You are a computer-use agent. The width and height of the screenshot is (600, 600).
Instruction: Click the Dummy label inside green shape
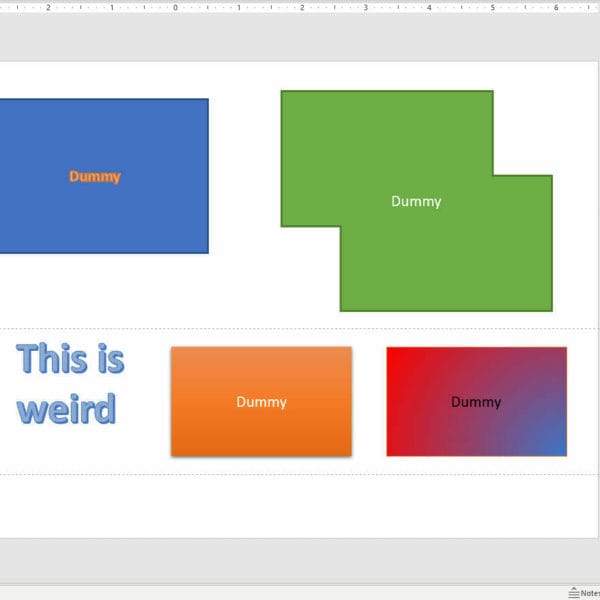[x=416, y=201]
